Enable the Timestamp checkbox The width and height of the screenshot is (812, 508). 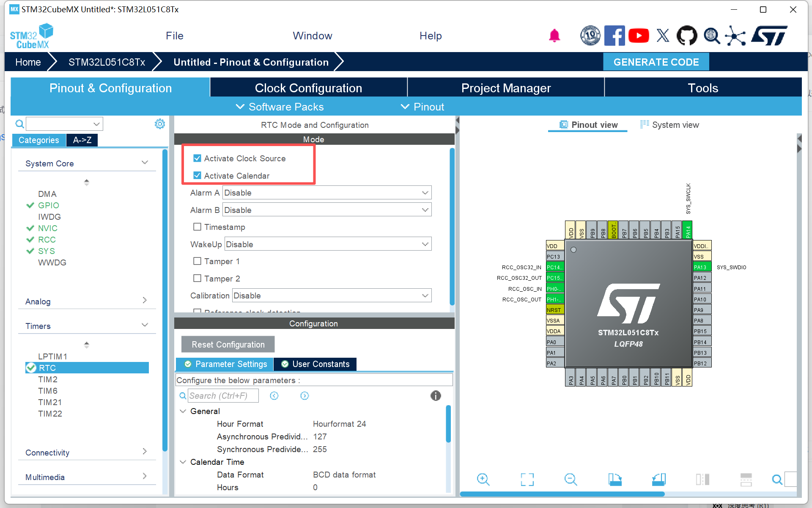(x=197, y=227)
